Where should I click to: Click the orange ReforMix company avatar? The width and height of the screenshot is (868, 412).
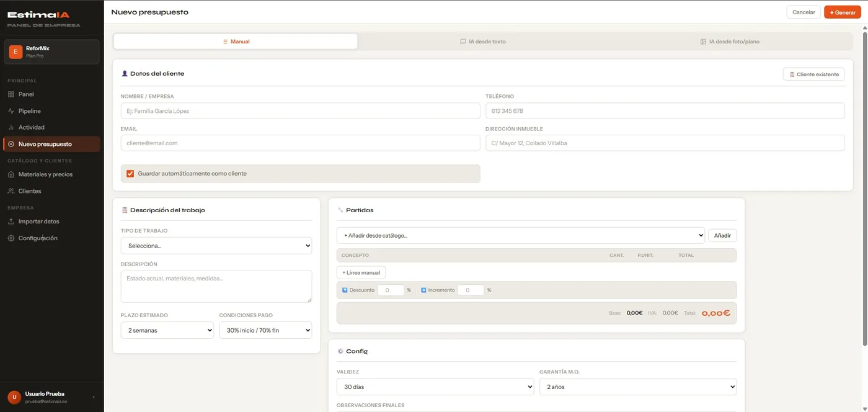tap(15, 52)
